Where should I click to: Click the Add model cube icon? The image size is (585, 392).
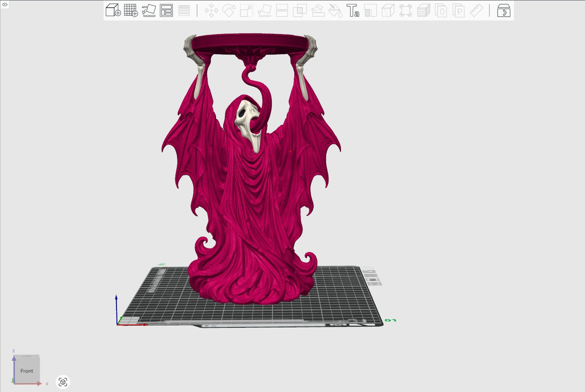(x=113, y=10)
